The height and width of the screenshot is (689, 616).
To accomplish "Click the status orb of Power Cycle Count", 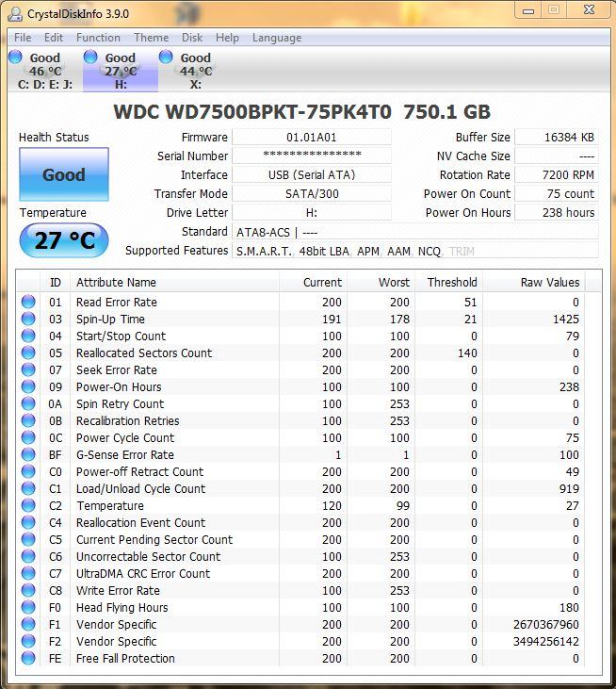I will tap(28, 437).
